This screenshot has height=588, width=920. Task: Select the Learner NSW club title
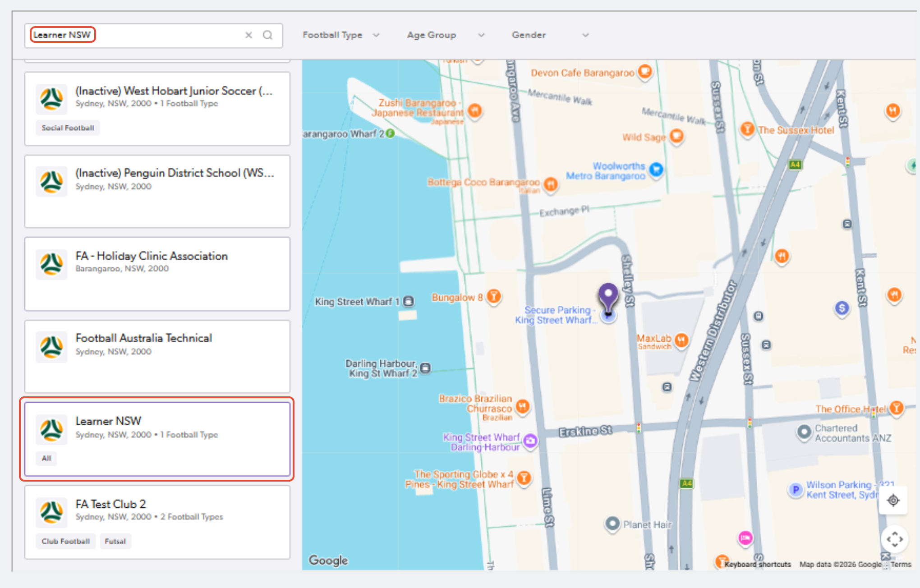tap(108, 421)
